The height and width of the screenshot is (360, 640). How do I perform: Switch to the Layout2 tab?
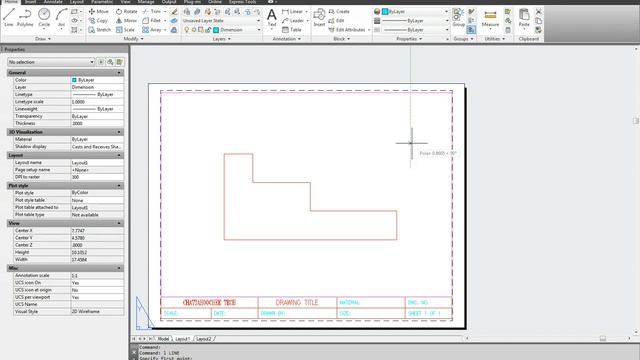[x=204, y=339]
